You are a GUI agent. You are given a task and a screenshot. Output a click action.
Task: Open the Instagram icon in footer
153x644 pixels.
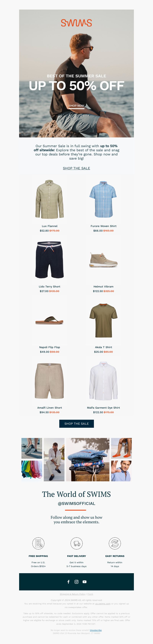coord(76,582)
